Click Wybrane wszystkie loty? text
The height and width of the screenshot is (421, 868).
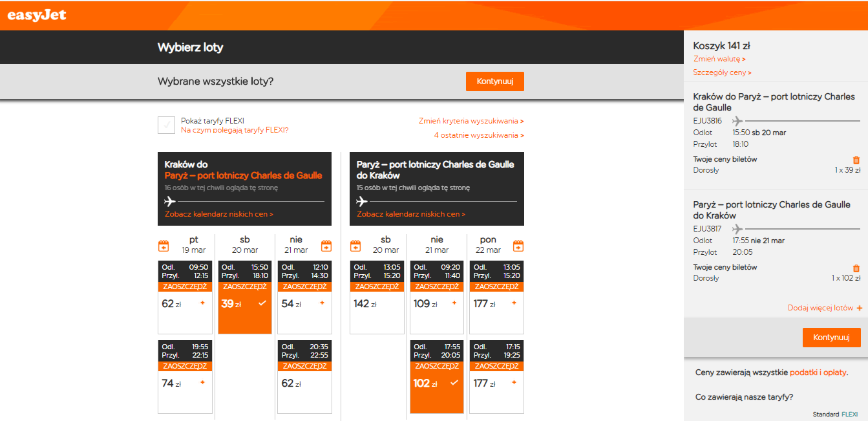[215, 81]
